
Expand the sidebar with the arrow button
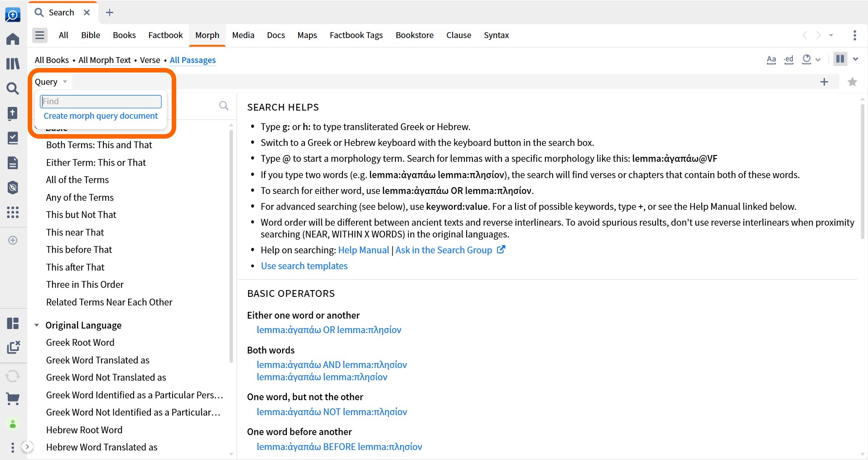27,447
